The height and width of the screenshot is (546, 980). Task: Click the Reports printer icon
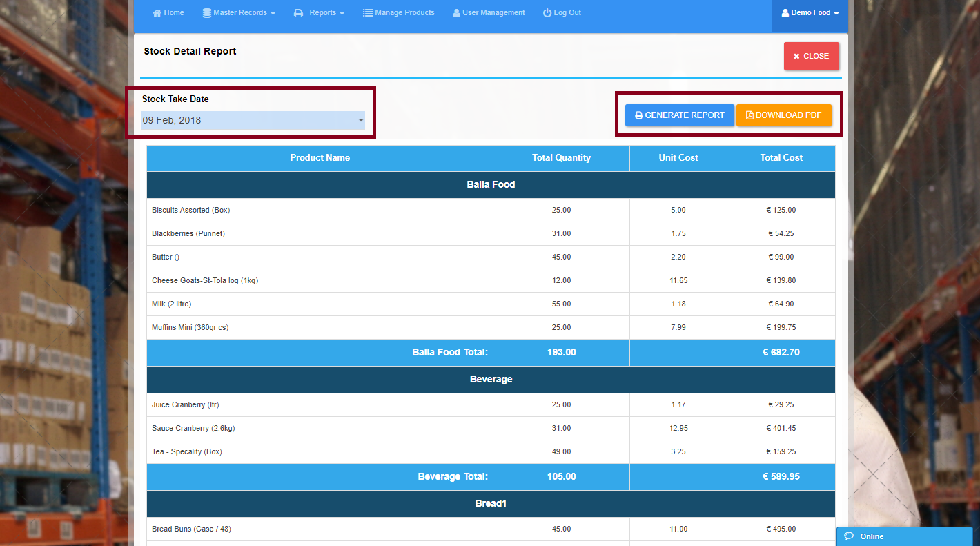298,13
